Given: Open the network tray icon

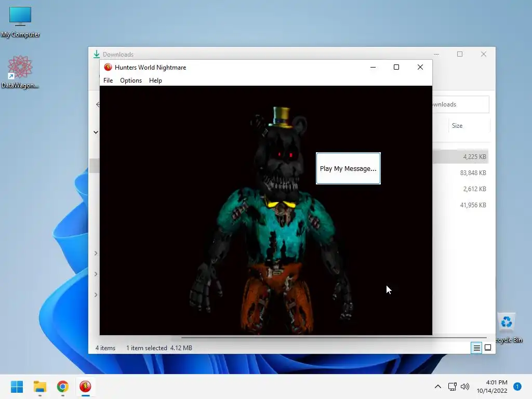Looking at the screenshot, I should click(453, 387).
